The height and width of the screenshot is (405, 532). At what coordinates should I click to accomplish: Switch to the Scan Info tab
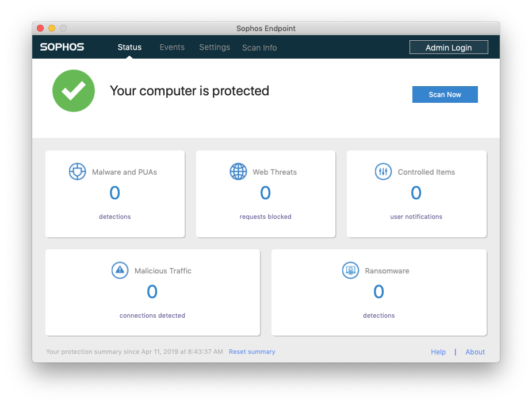(x=259, y=47)
